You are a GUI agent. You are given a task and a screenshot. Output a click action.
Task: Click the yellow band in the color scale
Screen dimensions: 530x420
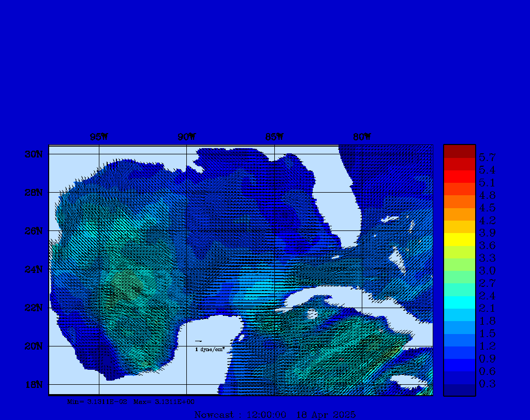[460, 239]
